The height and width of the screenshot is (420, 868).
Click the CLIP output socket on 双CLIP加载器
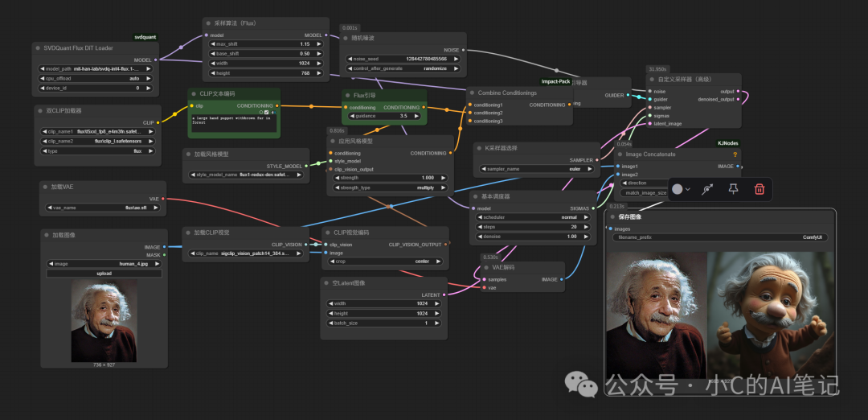pyautogui.click(x=158, y=122)
